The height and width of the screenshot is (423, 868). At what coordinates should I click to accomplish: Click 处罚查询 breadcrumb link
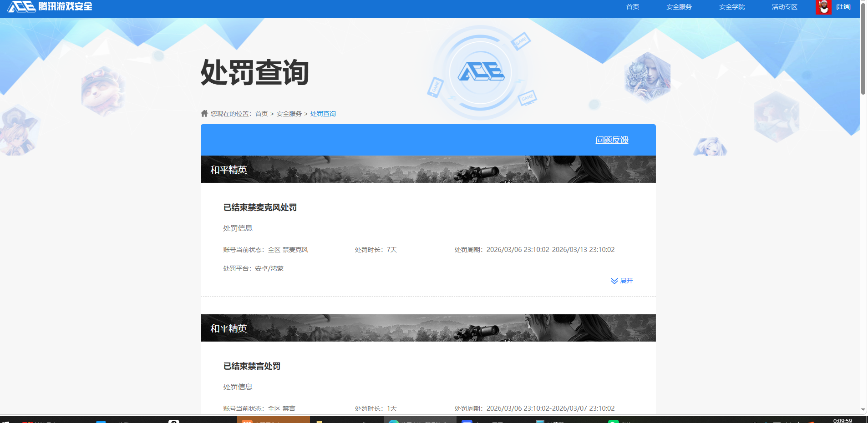[323, 114]
